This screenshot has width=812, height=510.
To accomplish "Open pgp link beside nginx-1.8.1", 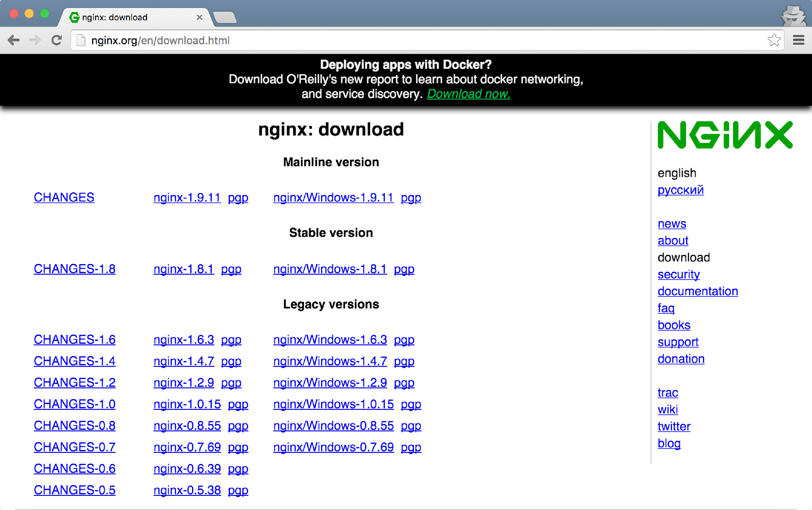I will point(231,269).
